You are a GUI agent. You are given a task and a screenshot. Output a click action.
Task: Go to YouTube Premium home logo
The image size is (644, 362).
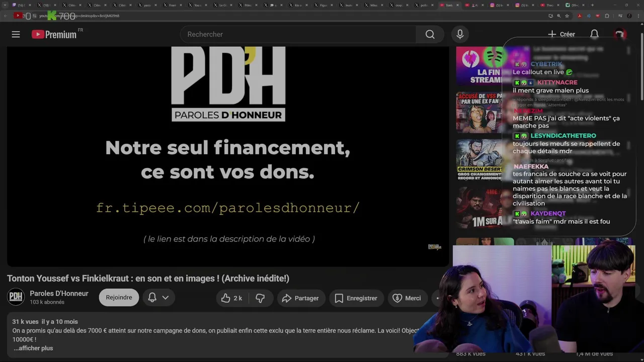coord(54,34)
